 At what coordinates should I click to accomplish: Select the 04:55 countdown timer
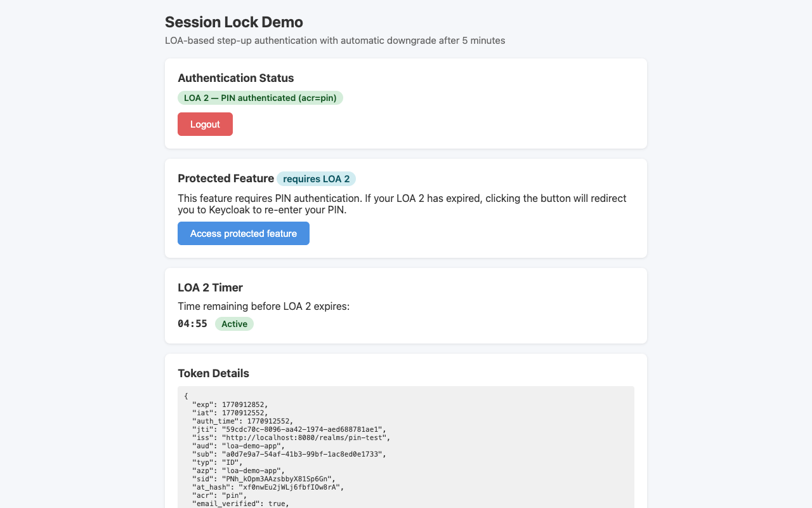192,324
